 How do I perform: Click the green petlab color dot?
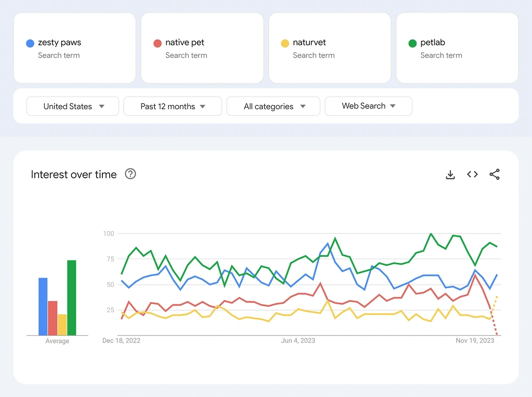tap(413, 43)
